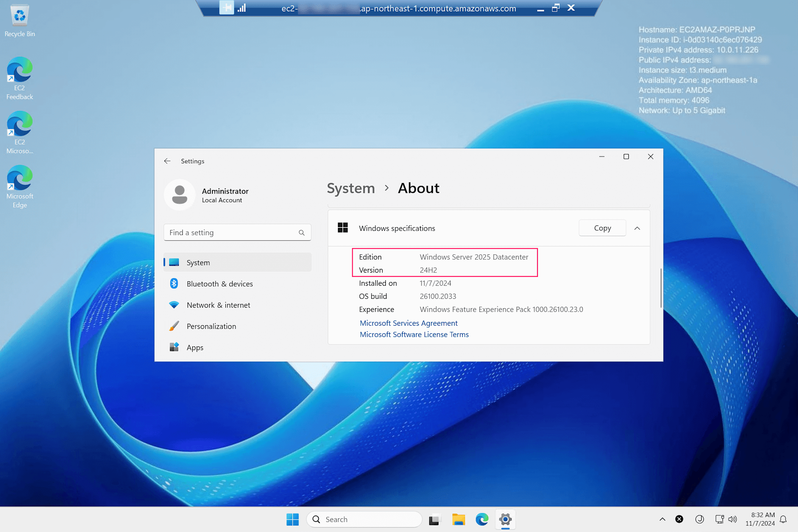Maximize the Settings window
The image size is (798, 532).
[x=626, y=156]
